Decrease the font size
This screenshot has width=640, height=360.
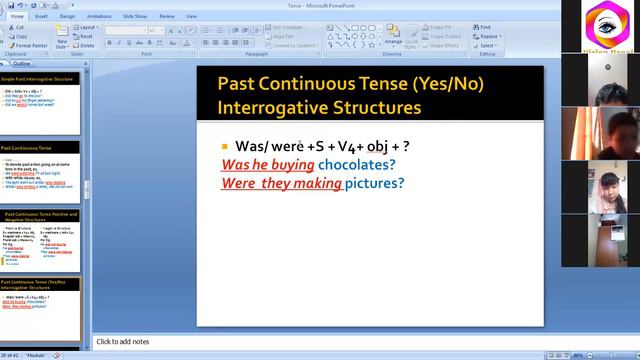[x=180, y=31]
